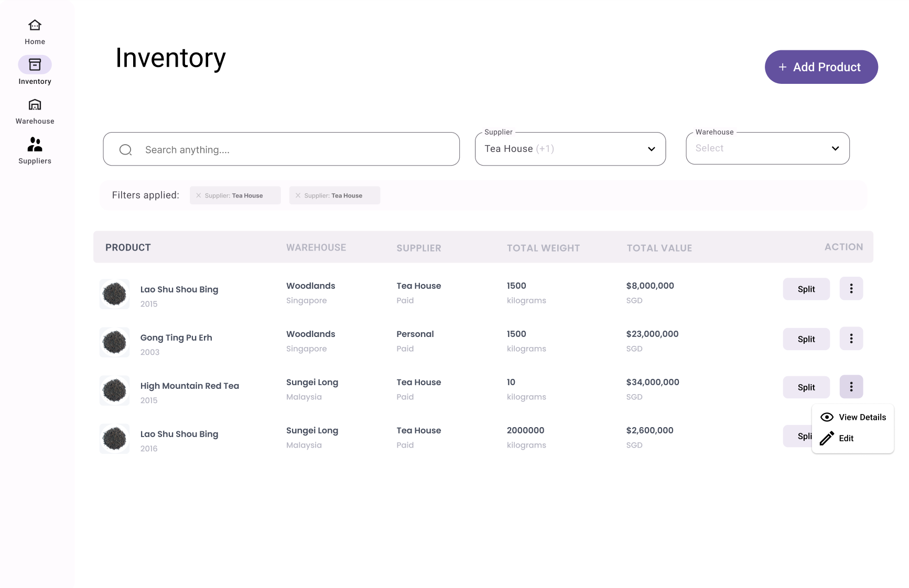Click the PRODUCT column header

click(128, 247)
